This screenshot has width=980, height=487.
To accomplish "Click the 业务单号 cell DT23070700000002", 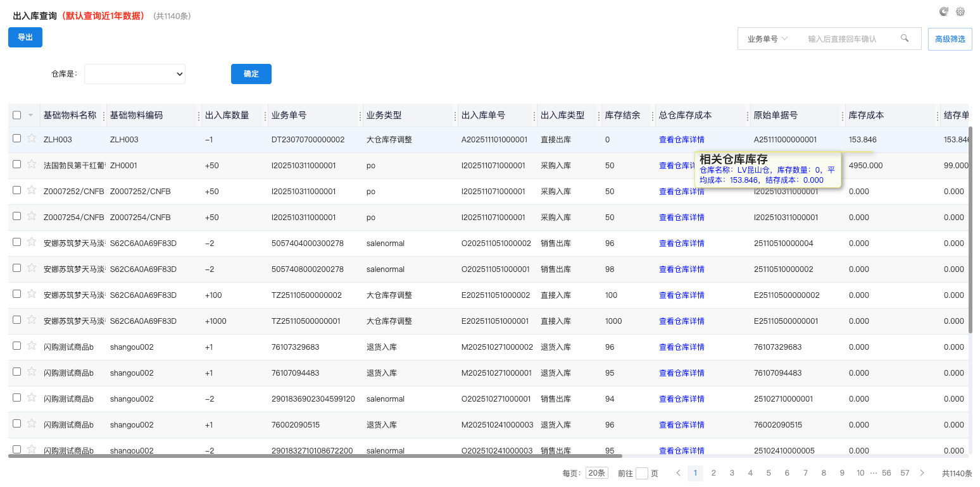I will point(308,140).
